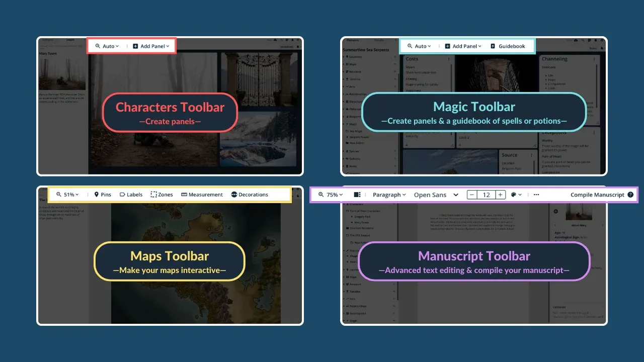Screen dimensions: 644x362
Task: Open Add Panel menu in Characters toolbar
Action: [151, 46]
